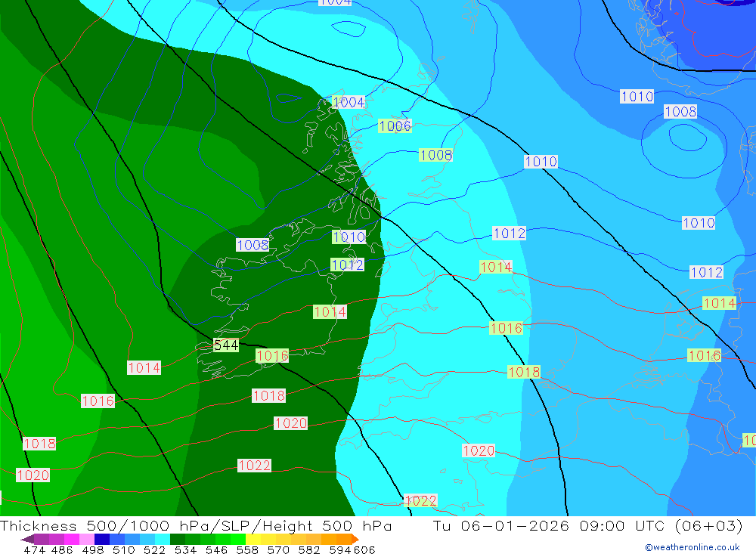
Task: Click the red 1018 label on green background
Action: pos(524,372)
